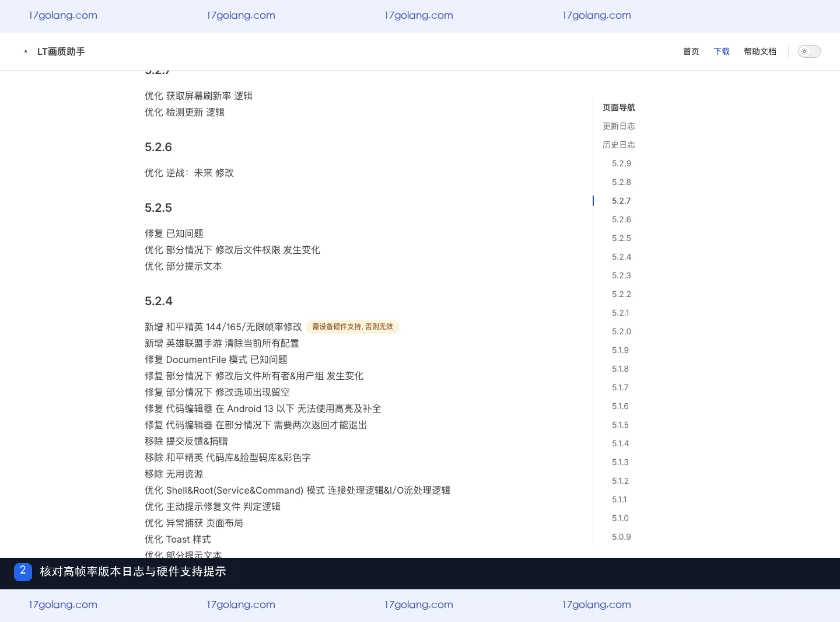Click 5.1.4 in page navigation
The image size is (840, 622).
620,443
